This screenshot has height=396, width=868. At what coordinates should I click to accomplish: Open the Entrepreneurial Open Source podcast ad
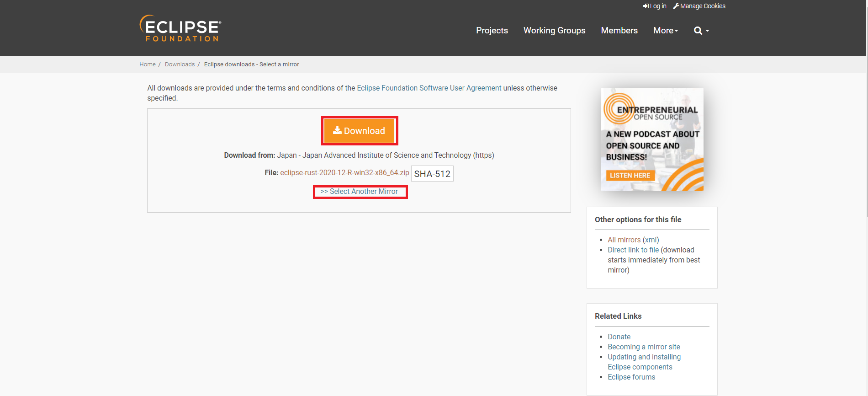(652, 139)
